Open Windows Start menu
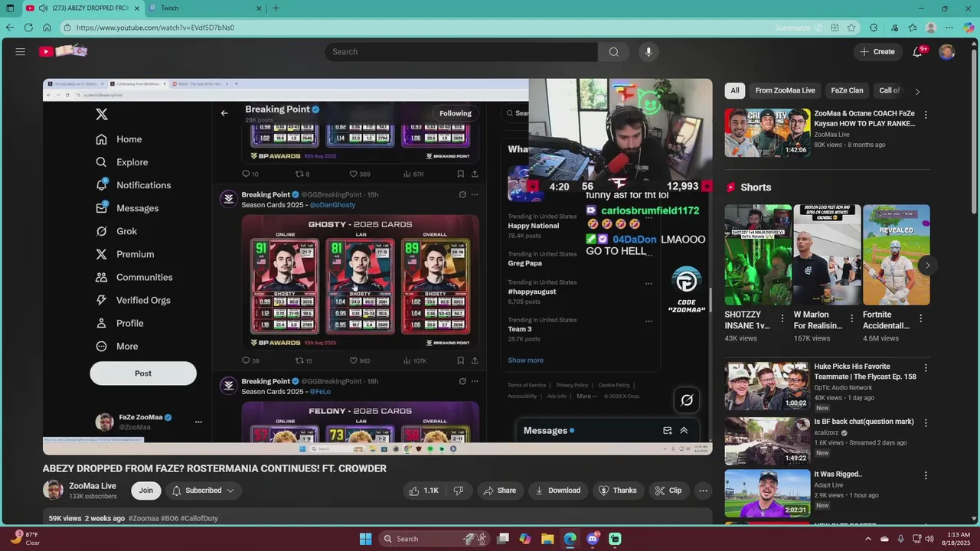 (366, 539)
